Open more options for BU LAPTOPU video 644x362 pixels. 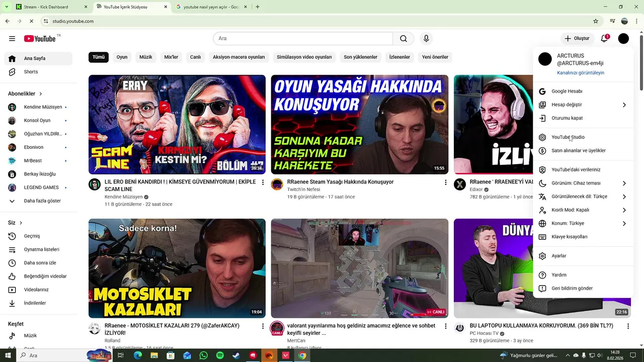point(628,326)
